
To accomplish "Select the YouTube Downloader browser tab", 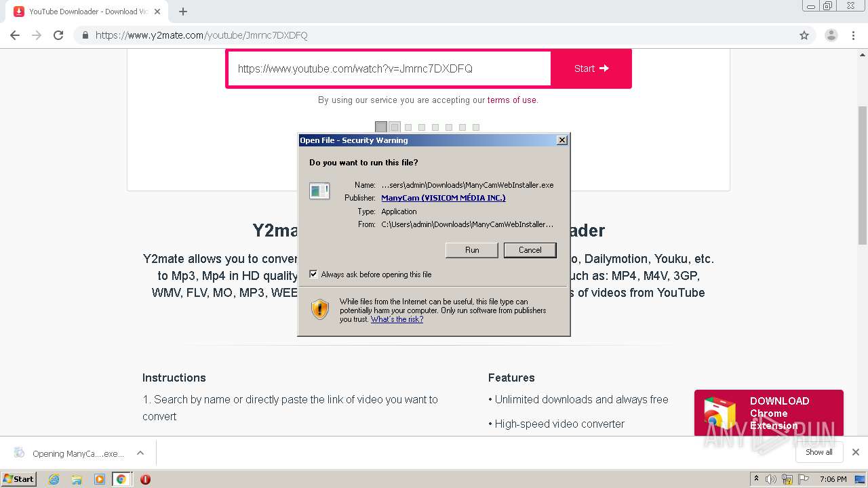I will point(87,12).
